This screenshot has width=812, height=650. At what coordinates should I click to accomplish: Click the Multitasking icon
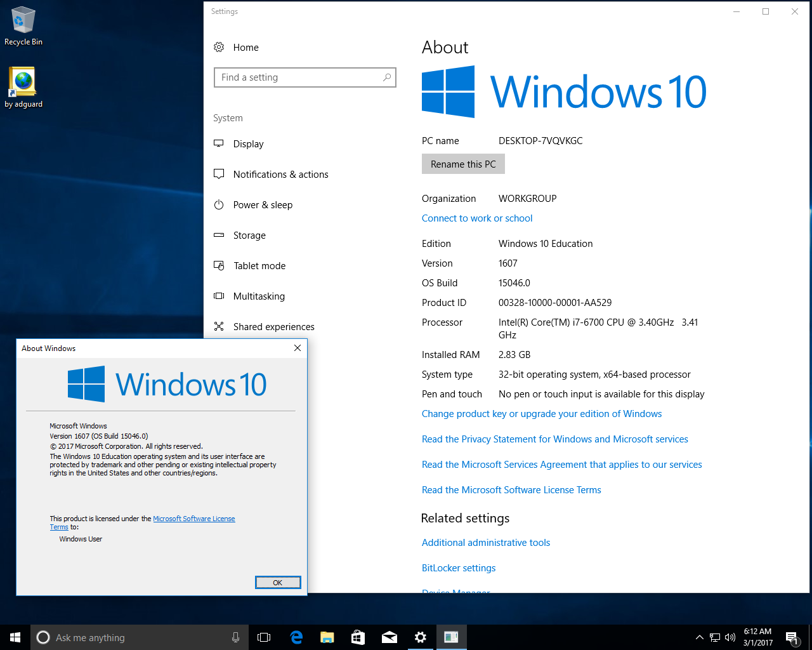[219, 296]
